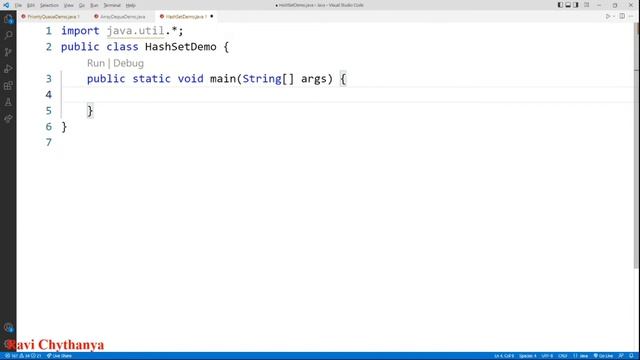Toggle the bottom panel layout icon
The width and height of the screenshot is (640, 360).
pyautogui.click(x=568, y=5)
